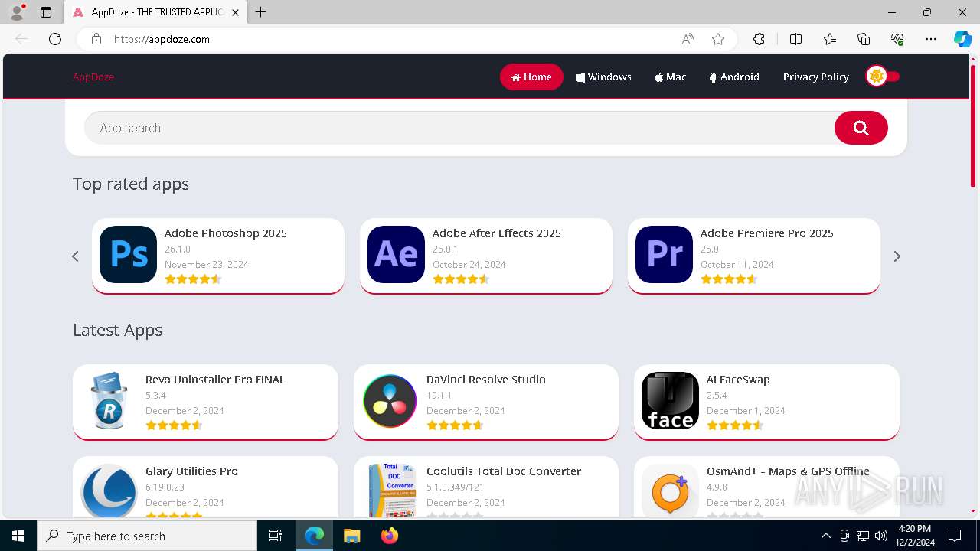
Task: Click the Glary Utilities Pro icon
Action: tap(109, 491)
